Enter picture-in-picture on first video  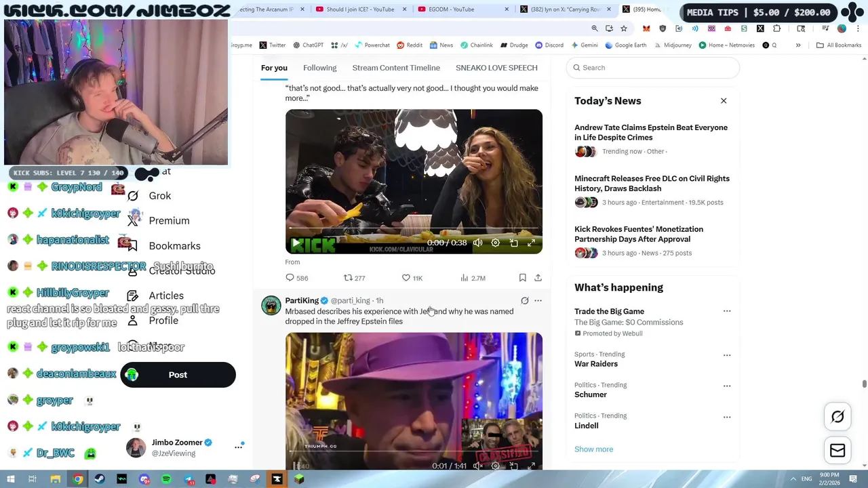tap(514, 243)
